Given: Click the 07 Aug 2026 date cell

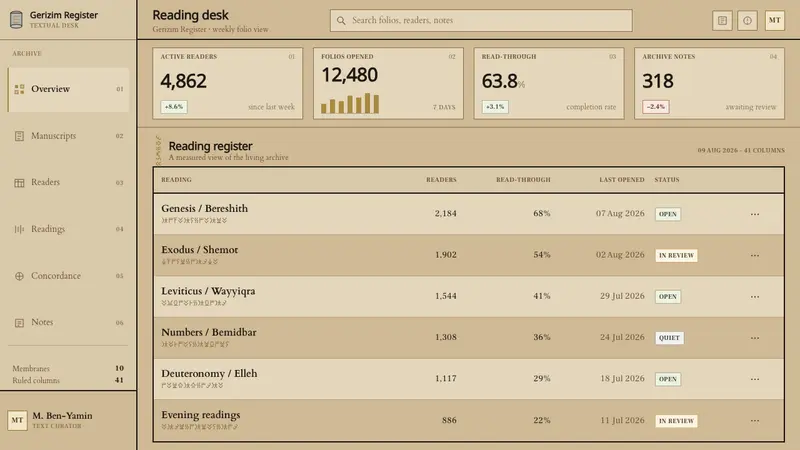Looking at the screenshot, I should (x=620, y=214).
